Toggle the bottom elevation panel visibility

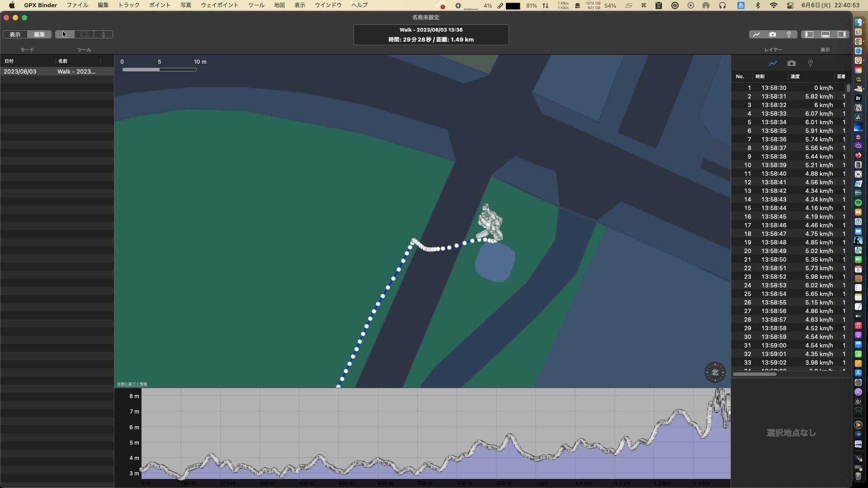tap(826, 34)
